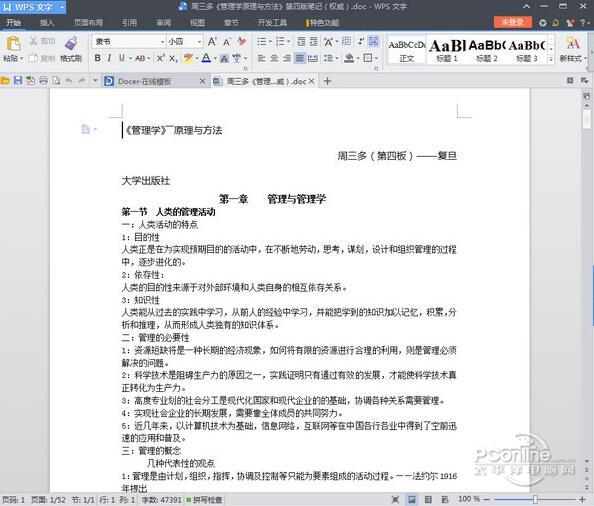Align text left in paragraph group

(262, 58)
